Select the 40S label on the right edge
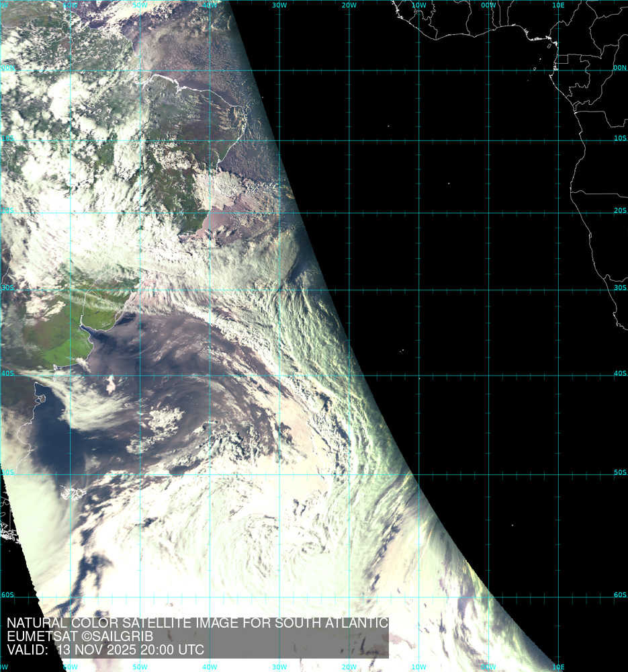Image resolution: width=628 pixels, height=672 pixels. tap(619, 374)
